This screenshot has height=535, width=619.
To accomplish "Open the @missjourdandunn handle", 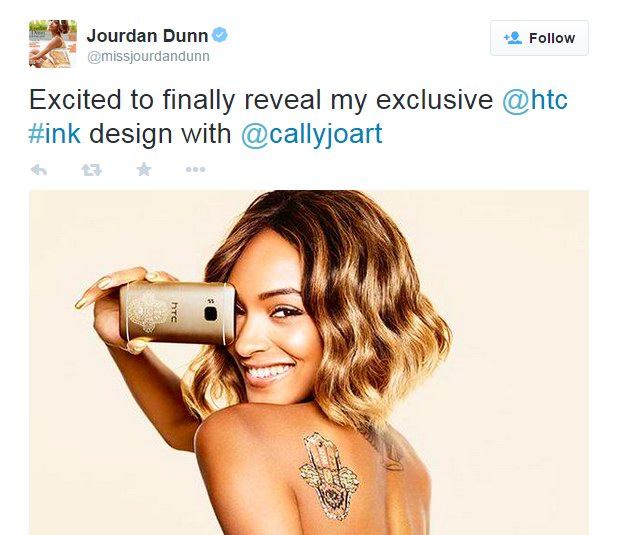I will [x=148, y=56].
